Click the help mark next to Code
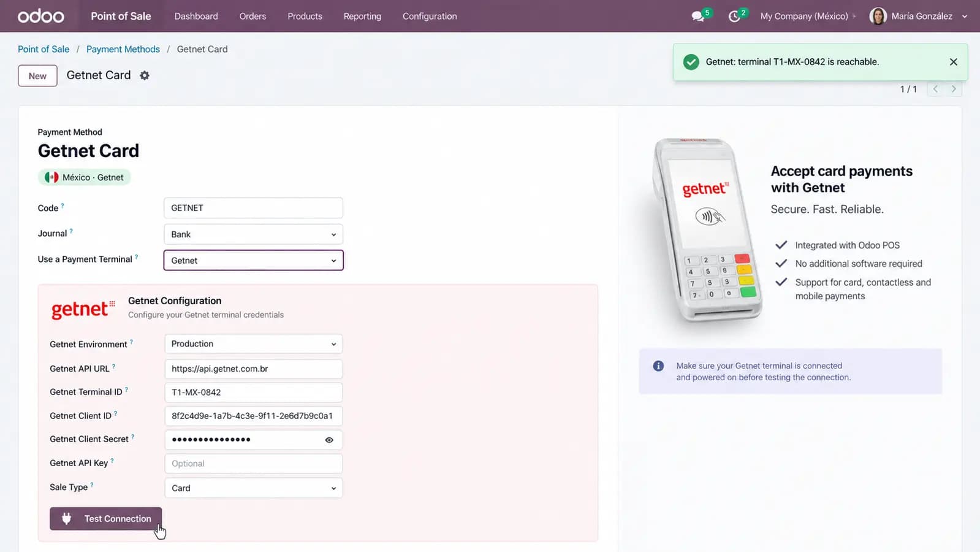The height and width of the screenshot is (552, 980). tap(63, 206)
